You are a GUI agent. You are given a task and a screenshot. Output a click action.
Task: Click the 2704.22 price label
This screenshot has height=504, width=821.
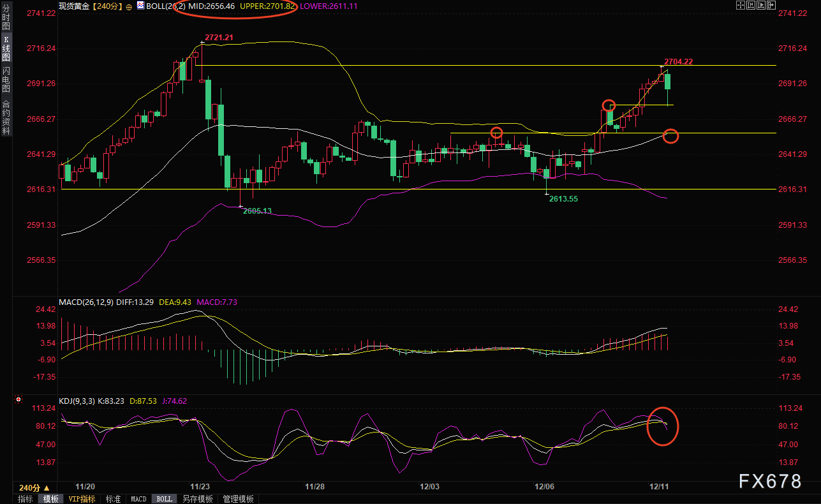pos(679,62)
